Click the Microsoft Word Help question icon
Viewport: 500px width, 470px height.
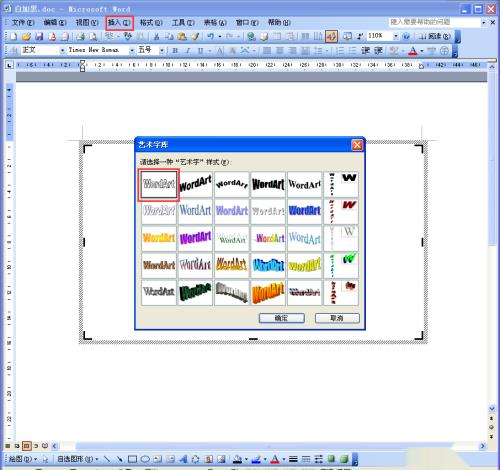click(406, 36)
